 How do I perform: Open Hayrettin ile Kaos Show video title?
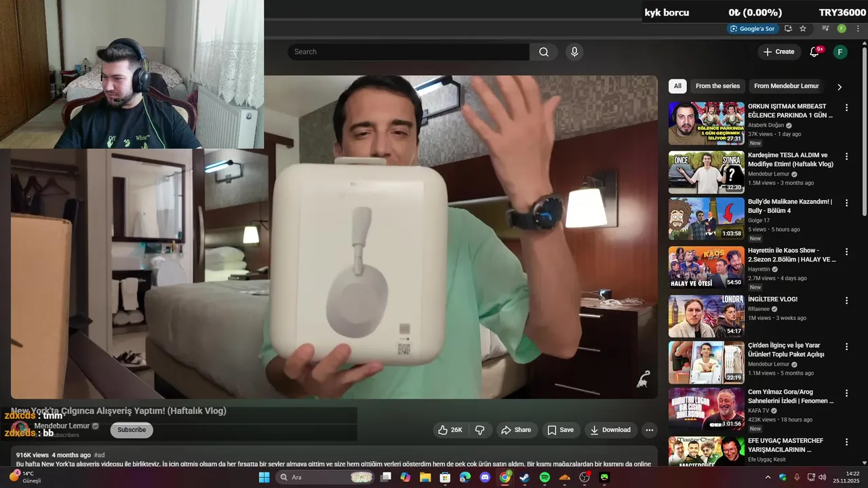[x=792, y=255]
